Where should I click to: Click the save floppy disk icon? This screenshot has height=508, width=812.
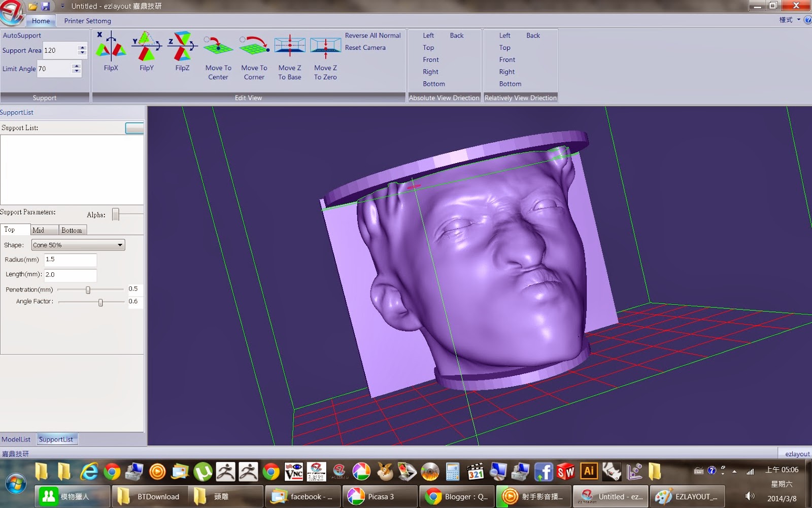46,6
